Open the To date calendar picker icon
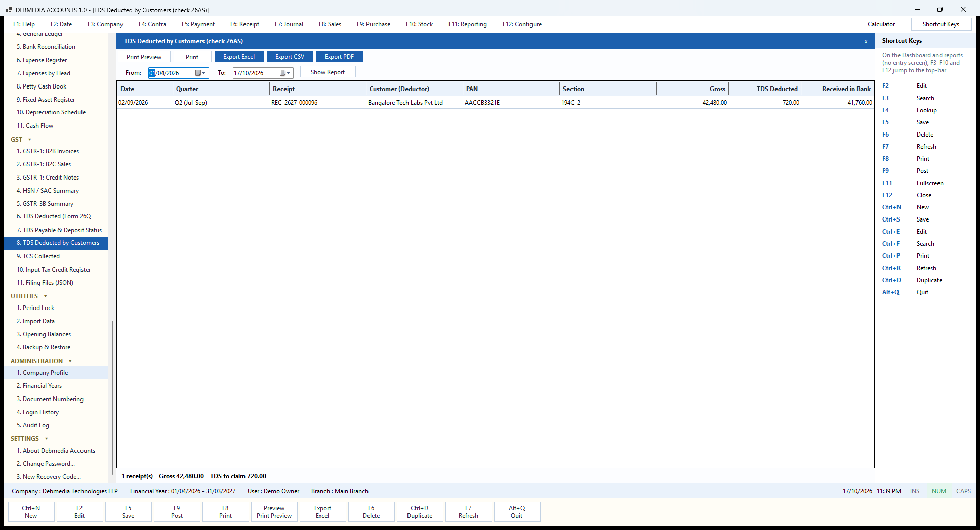This screenshot has width=980, height=530. (x=282, y=73)
